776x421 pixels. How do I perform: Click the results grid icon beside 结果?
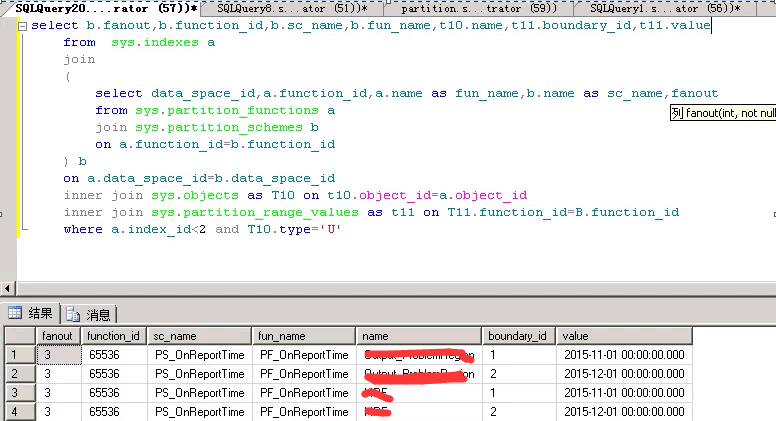point(15,313)
